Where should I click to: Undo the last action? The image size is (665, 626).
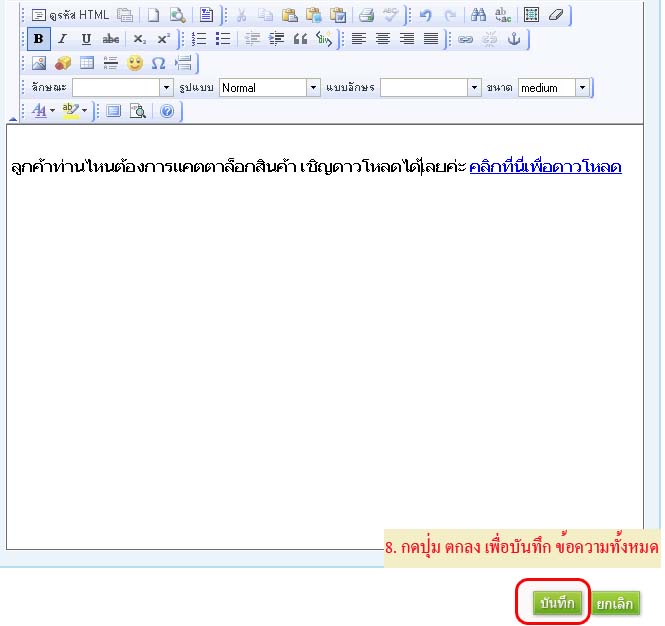click(425, 15)
